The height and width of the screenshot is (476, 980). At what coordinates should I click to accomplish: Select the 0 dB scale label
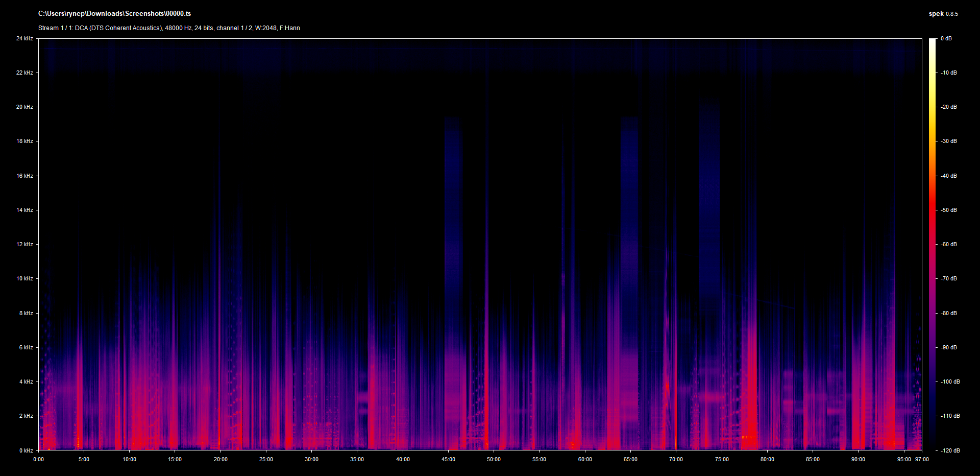coord(946,39)
